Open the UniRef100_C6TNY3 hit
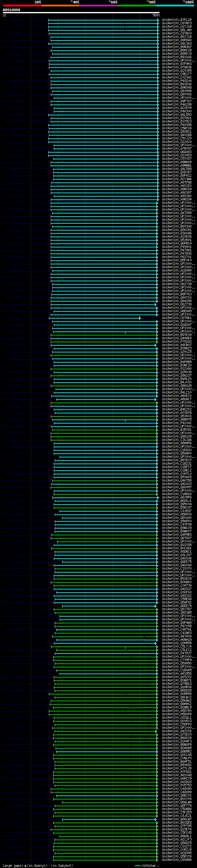Image resolution: width=197 pixels, height=868 pixels. coord(177,23)
